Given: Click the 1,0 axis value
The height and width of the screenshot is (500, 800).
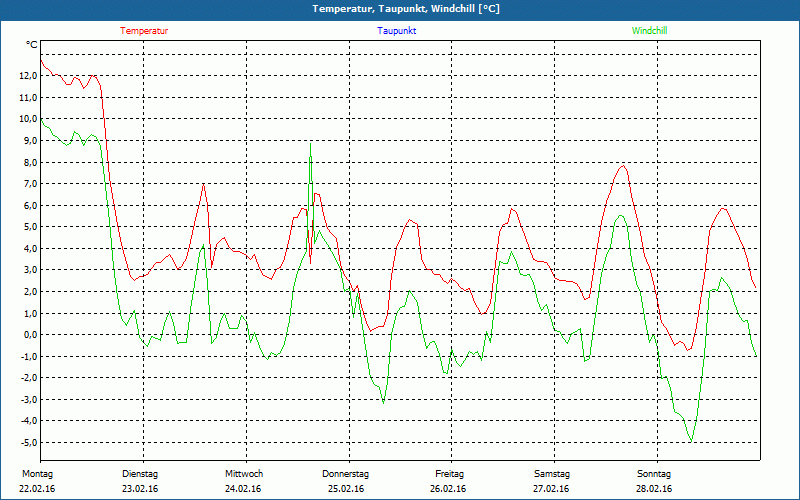Looking at the screenshot, I should tap(30, 313).
